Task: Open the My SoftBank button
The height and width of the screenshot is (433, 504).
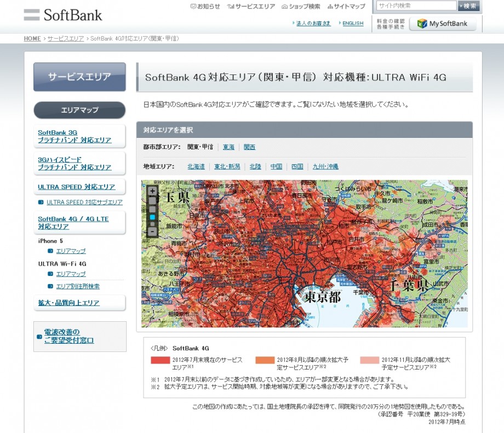Action: [442, 24]
